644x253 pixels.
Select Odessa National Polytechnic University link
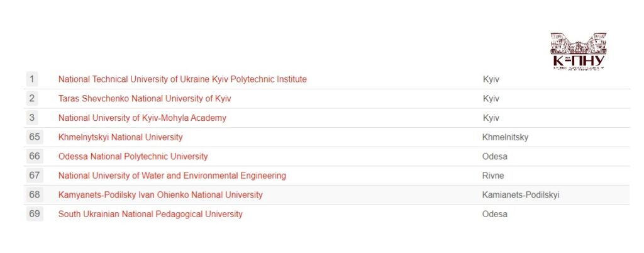133,156
